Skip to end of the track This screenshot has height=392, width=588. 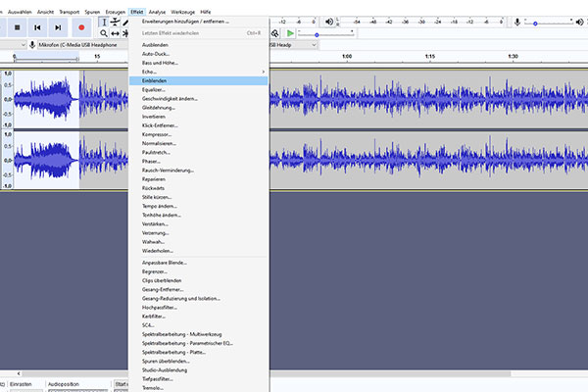[58, 27]
